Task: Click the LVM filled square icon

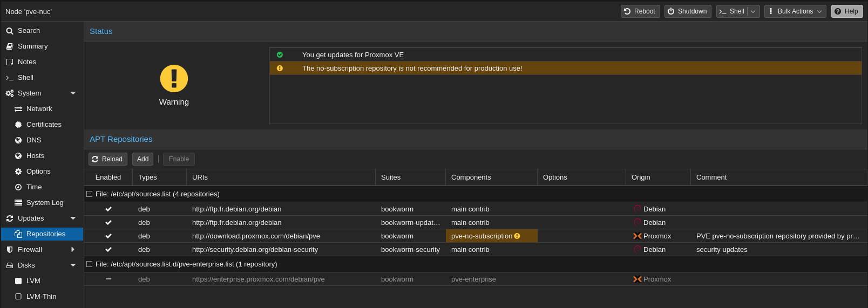Action: (x=18, y=281)
